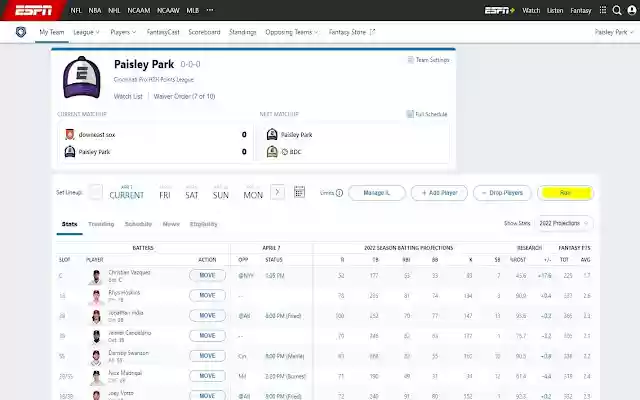Click the fantasy baseball shield icon

pyautogui.click(x=21, y=32)
